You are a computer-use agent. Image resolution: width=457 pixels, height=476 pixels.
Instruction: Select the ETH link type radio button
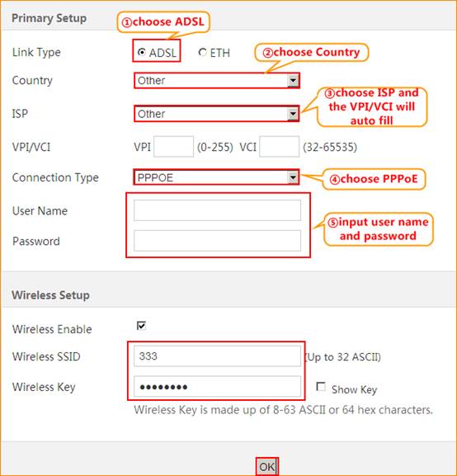(x=202, y=52)
